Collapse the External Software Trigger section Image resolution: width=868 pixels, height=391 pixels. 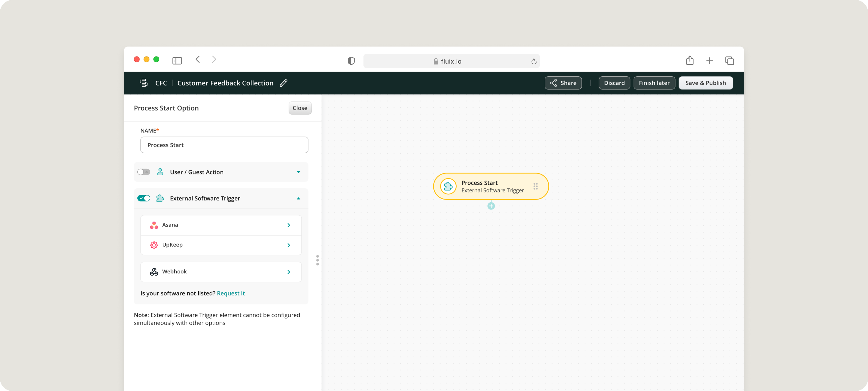[298, 198]
